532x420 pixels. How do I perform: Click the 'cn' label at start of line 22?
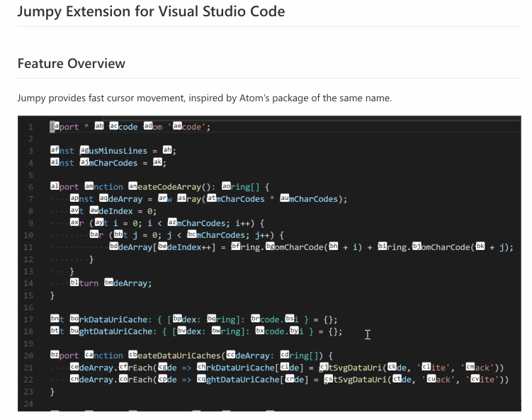pos(75,380)
